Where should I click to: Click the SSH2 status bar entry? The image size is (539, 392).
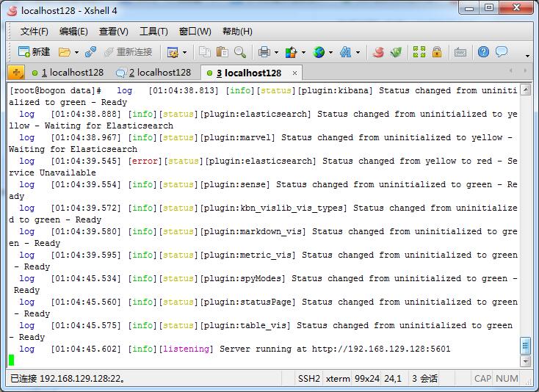coord(308,379)
